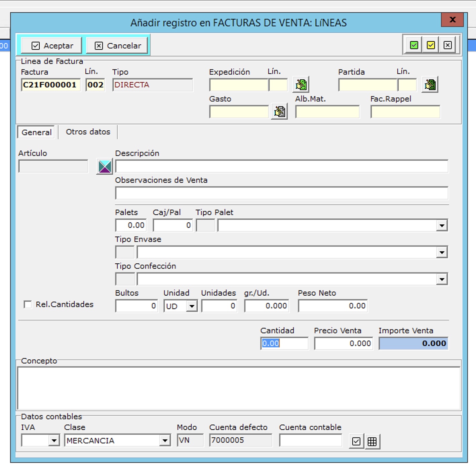Click the yellow checkmark icon at top right
Screen dimensions: 476x471
click(431, 45)
